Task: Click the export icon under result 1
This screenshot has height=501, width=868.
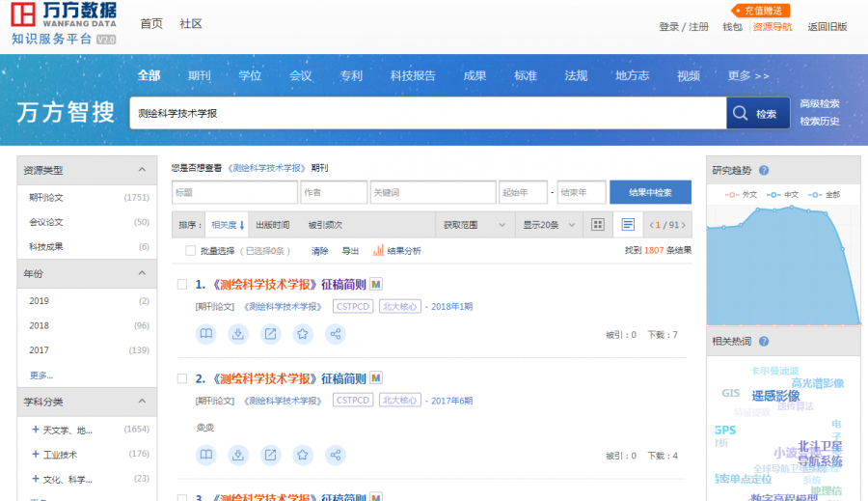Action: [x=271, y=334]
